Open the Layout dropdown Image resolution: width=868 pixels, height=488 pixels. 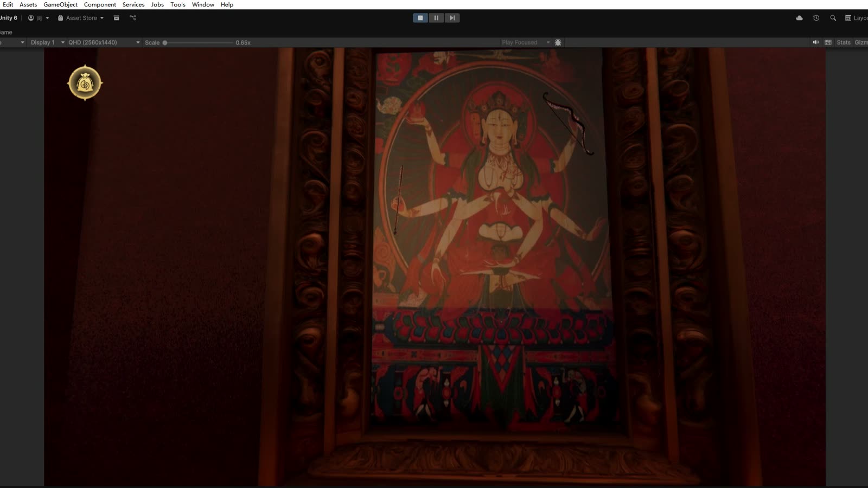[x=856, y=18]
